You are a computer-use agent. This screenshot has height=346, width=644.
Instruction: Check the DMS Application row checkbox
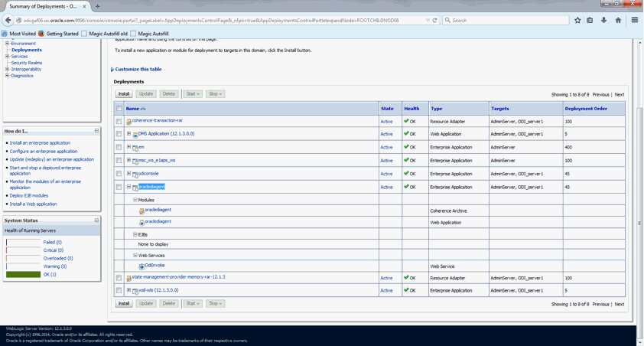[x=119, y=133]
